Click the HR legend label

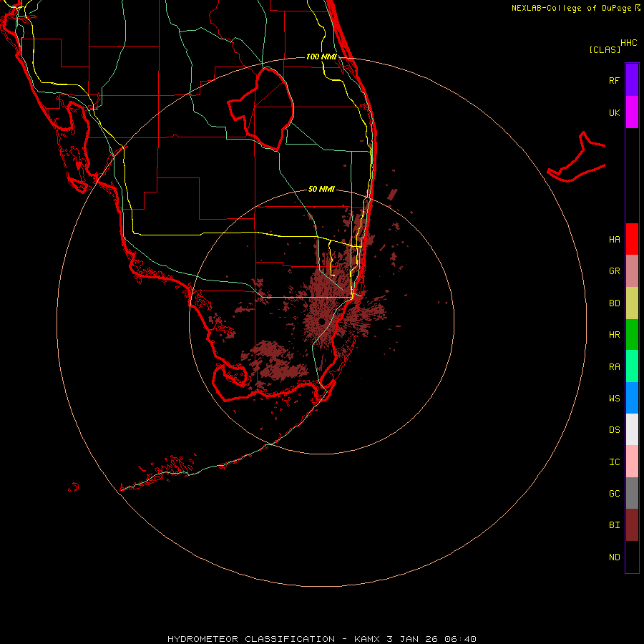point(614,335)
